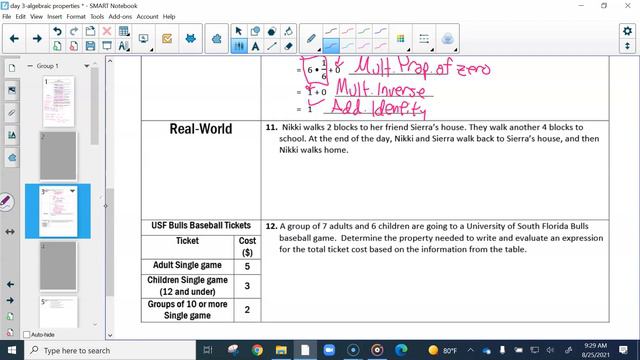Open the Properties tab in sidebar
Viewport: 640px width, 360px height.
[12, 135]
